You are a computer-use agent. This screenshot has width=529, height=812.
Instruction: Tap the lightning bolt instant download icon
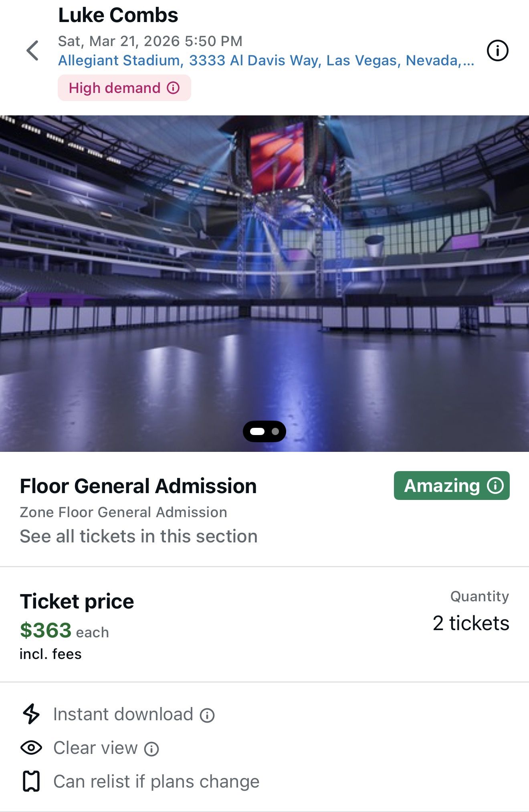tap(31, 714)
